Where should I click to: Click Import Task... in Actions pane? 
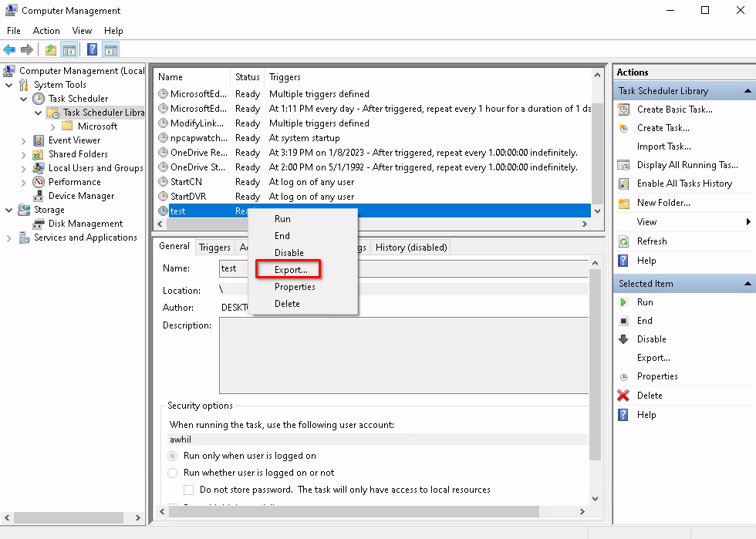coord(663,147)
